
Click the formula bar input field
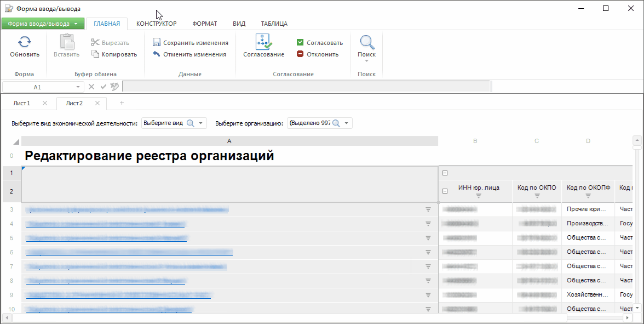click(x=306, y=87)
